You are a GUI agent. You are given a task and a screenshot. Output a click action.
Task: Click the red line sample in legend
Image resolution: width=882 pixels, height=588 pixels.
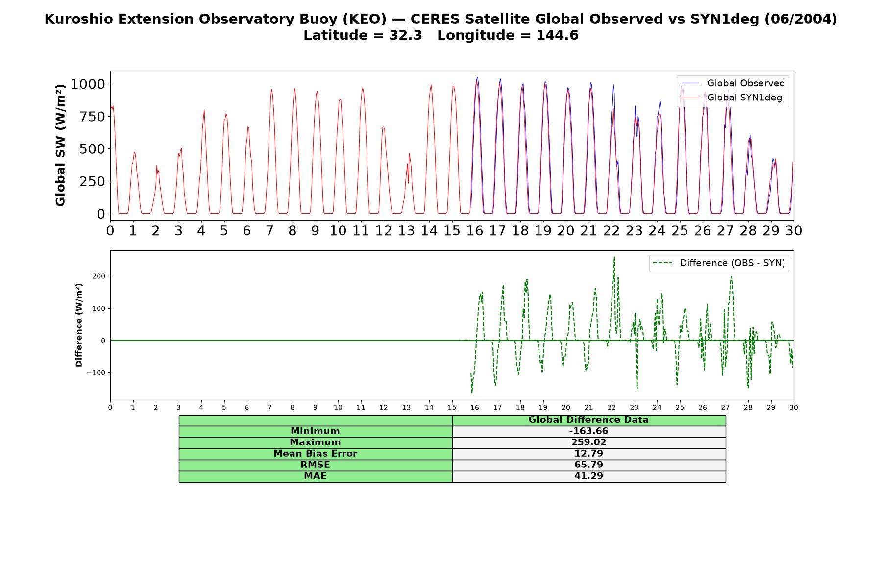click(x=690, y=98)
